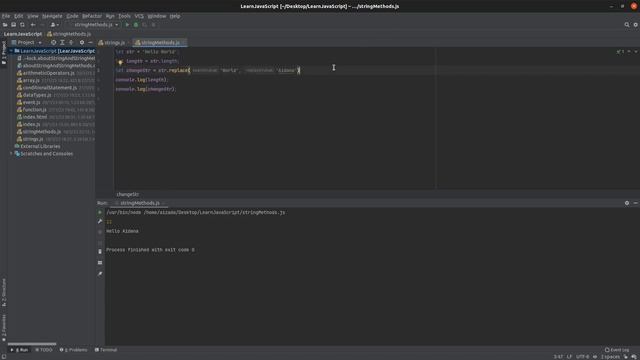Open the File menu
The image size is (640, 360).
6,16
